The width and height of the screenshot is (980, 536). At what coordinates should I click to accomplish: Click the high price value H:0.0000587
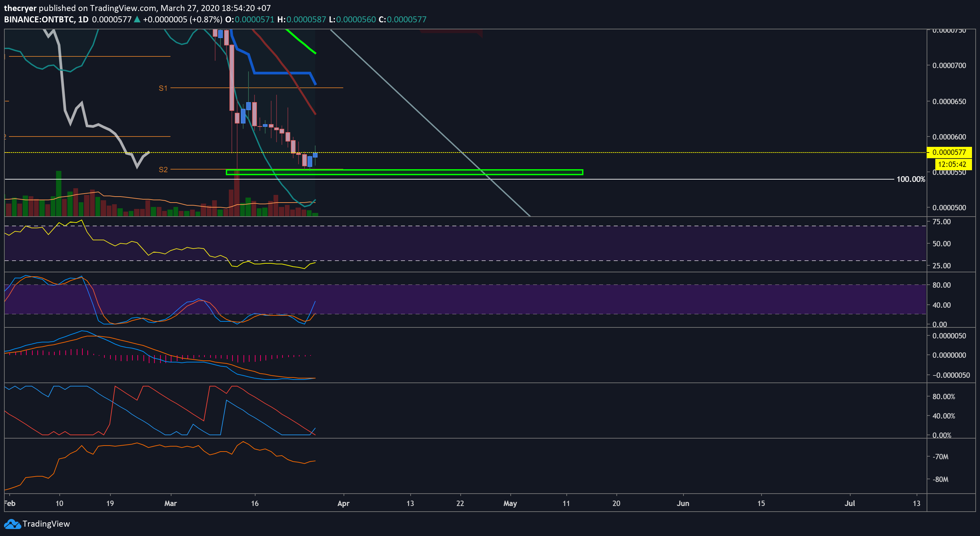click(301, 19)
